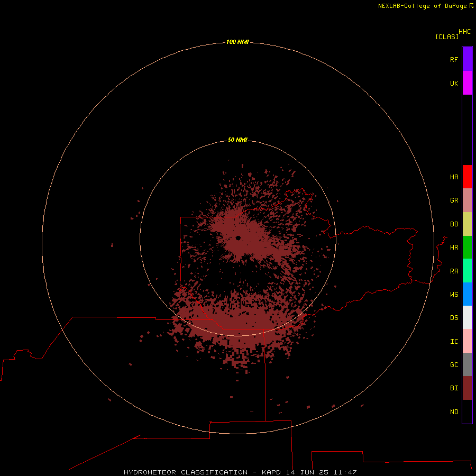Click the GR legend label
This screenshot has width=476, height=476.
pyautogui.click(x=454, y=200)
